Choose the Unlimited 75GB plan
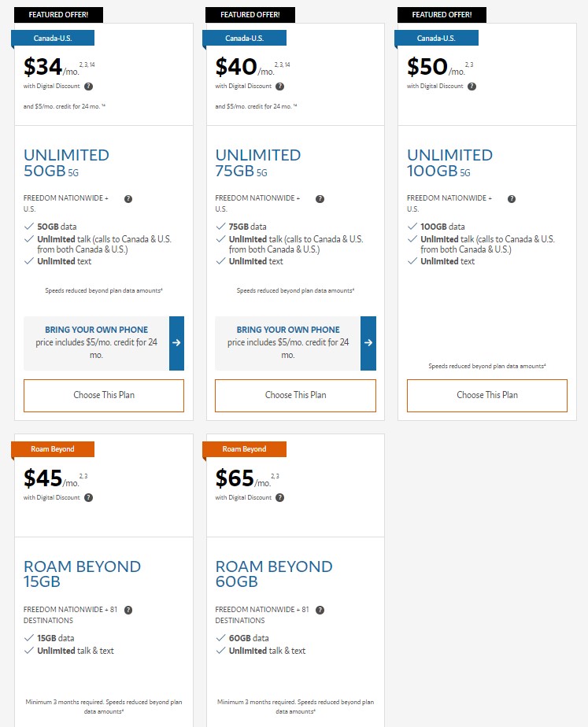Image resolution: width=588 pixels, height=727 pixels. click(295, 395)
